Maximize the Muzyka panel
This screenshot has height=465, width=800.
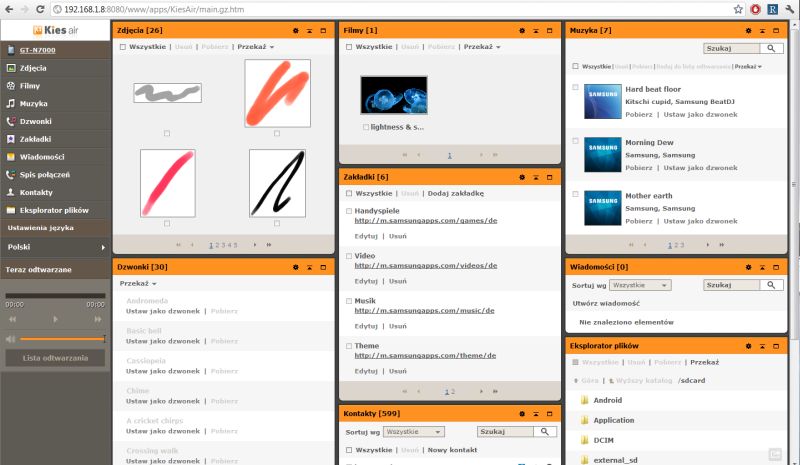pyautogui.click(x=776, y=31)
